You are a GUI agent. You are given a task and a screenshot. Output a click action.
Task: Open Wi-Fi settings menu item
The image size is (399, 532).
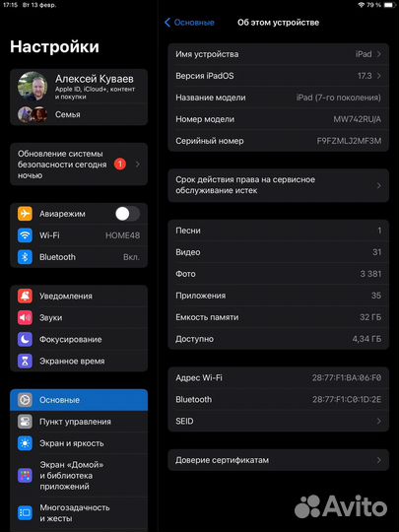pyautogui.click(x=79, y=235)
